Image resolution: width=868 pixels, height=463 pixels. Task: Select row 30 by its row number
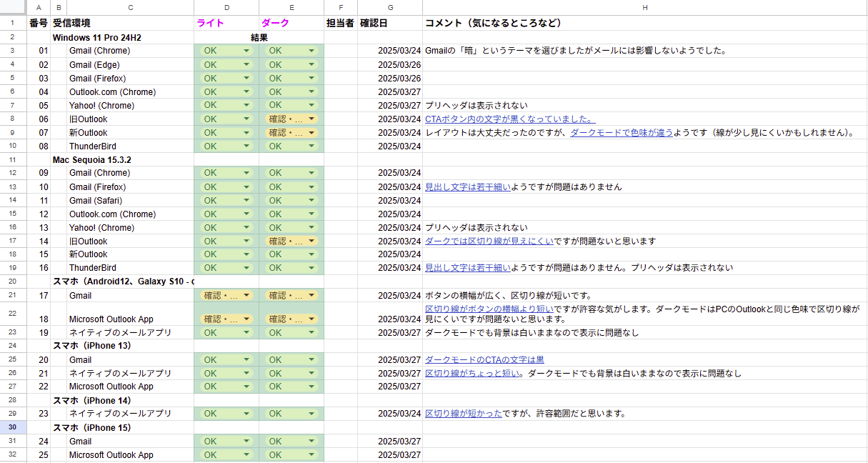(x=13, y=427)
